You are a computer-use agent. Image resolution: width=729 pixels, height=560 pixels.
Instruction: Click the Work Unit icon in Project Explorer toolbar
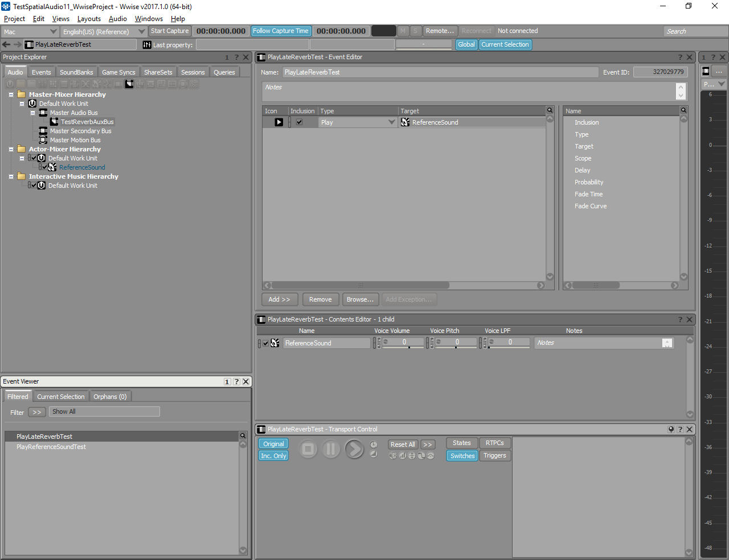[10, 84]
